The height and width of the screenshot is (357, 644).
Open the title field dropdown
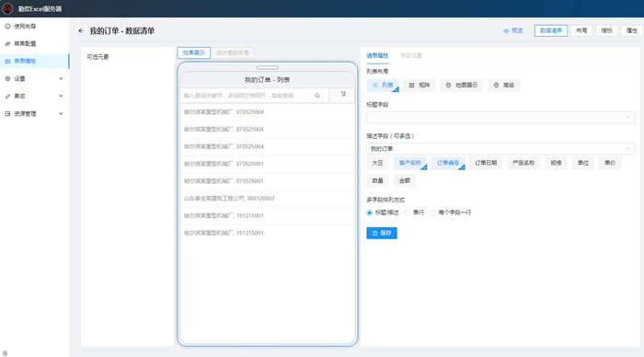click(500, 118)
